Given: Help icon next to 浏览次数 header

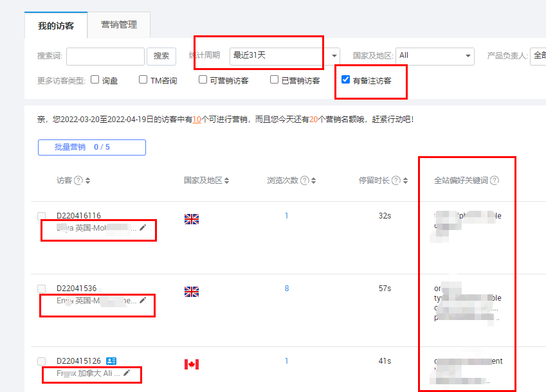Looking at the screenshot, I should 305,180.
